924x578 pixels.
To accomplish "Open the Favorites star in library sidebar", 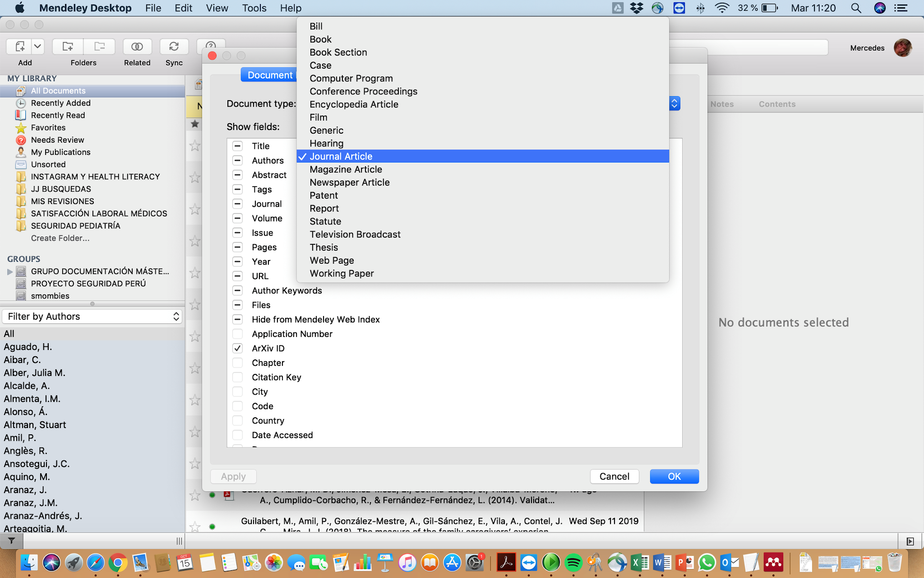I will click(x=21, y=128).
